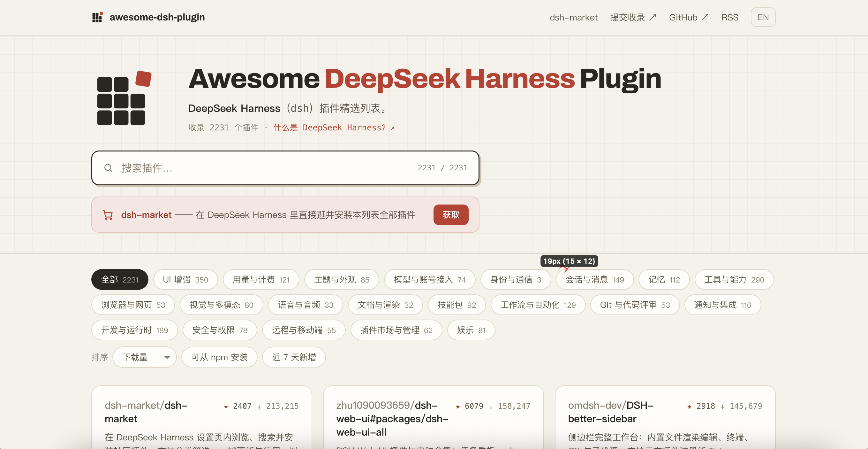This screenshot has height=449, width=868.
Task: Click the download arrow beside 158,247
Action: [491, 406]
